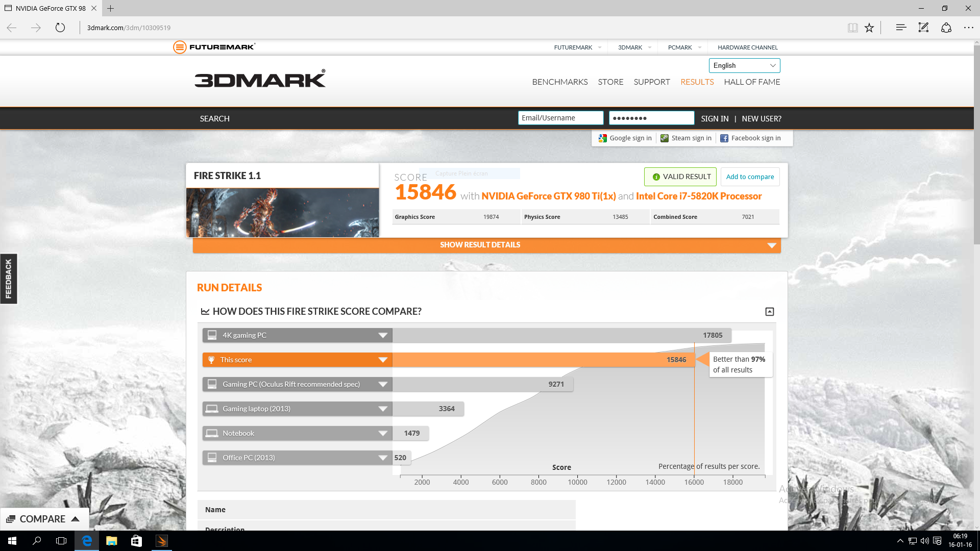Screen dimensions: 980x551
Task: Click the favorites star icon
Action: [869, 28]
